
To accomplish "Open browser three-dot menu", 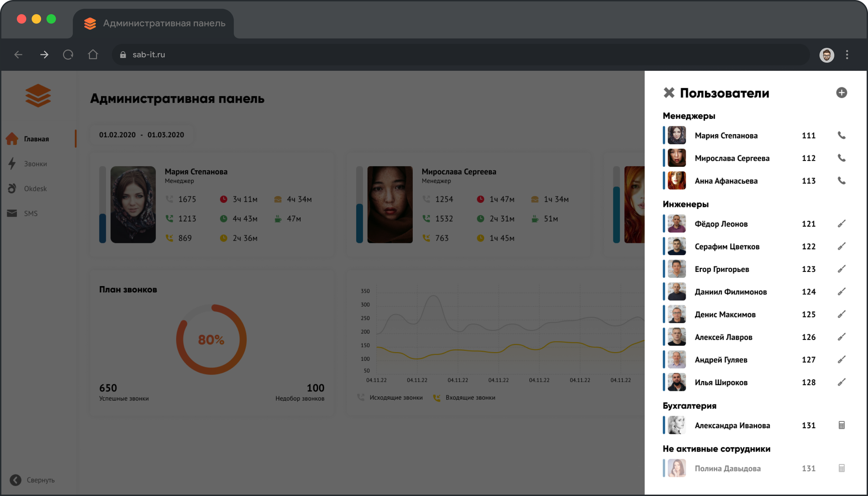I will coord(847,55).
